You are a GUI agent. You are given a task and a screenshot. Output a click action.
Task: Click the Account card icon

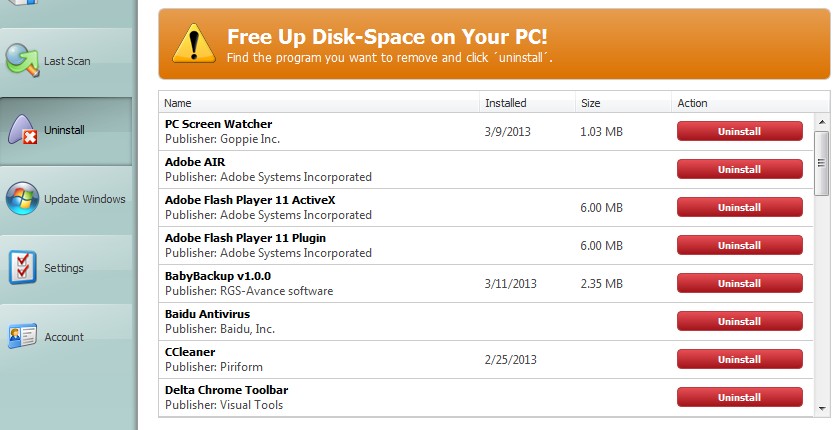(23, 337)
